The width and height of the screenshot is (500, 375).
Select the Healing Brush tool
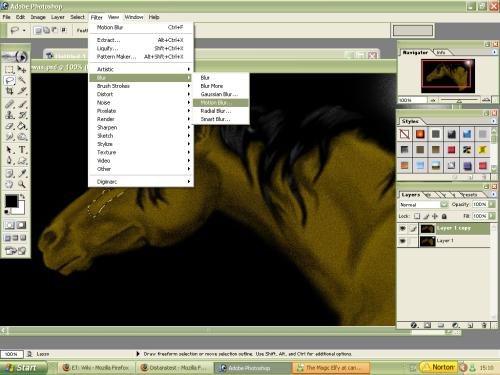coord(9,104)
